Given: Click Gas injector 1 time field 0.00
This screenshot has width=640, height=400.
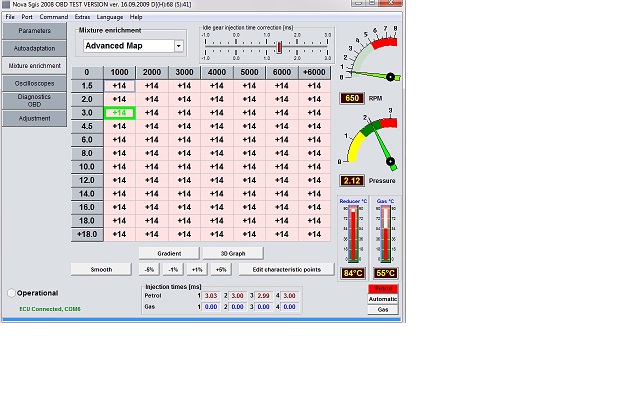Looking at the screenshot, I should [x=211, y=307].
